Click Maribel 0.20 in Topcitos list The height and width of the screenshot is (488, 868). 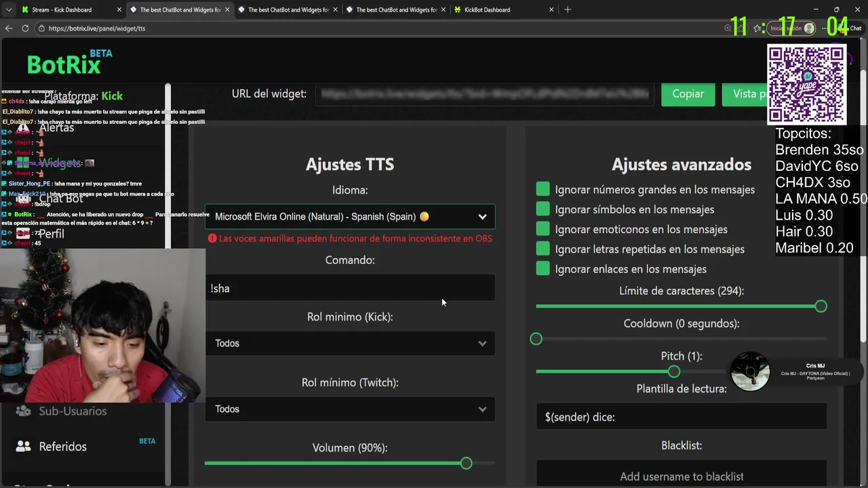(x=814, y=247)
